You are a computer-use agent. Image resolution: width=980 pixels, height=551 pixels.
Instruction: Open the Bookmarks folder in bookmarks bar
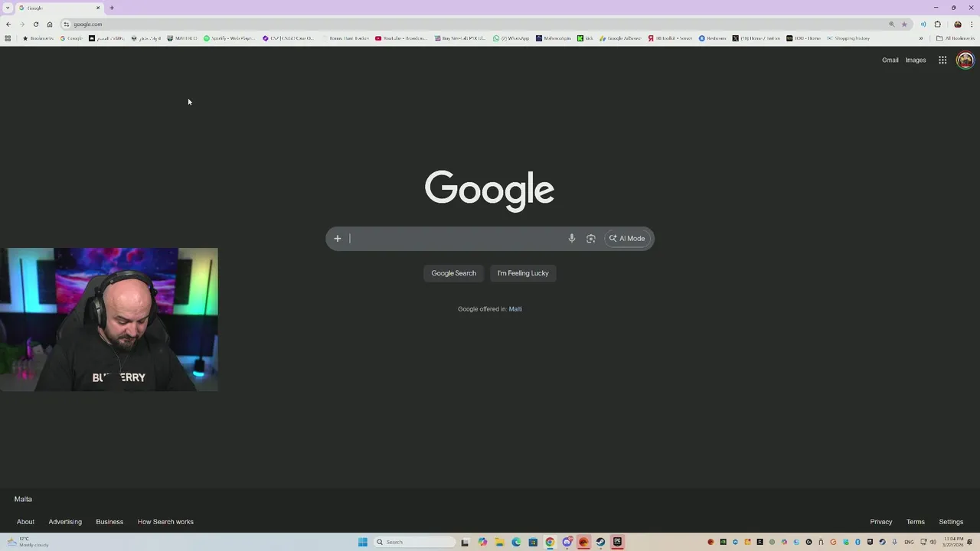pos(38,38)
